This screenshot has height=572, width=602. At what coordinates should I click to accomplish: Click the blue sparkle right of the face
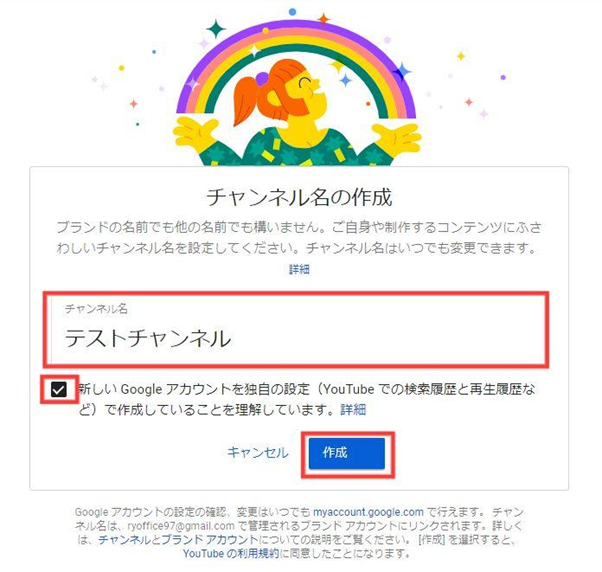(346, 80)
